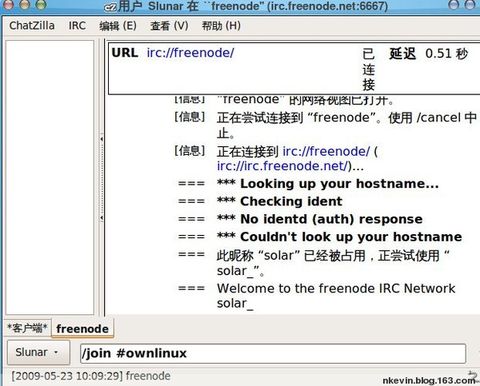Click the status bar timestamp 2009-05-23 10:09:29
This screenshot has width=480, height=386.
pos(67,376)
